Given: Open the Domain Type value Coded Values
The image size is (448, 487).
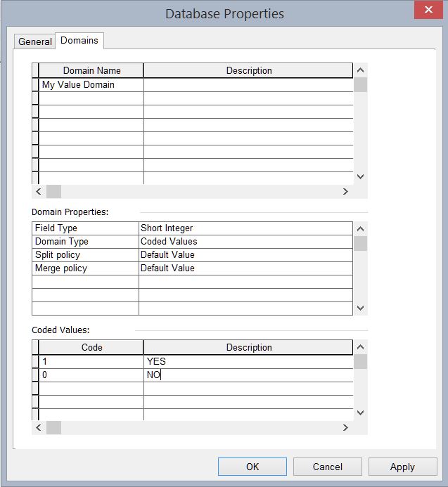Looking at the screenshot, I should pyautogui.click(x=245, y=241).
